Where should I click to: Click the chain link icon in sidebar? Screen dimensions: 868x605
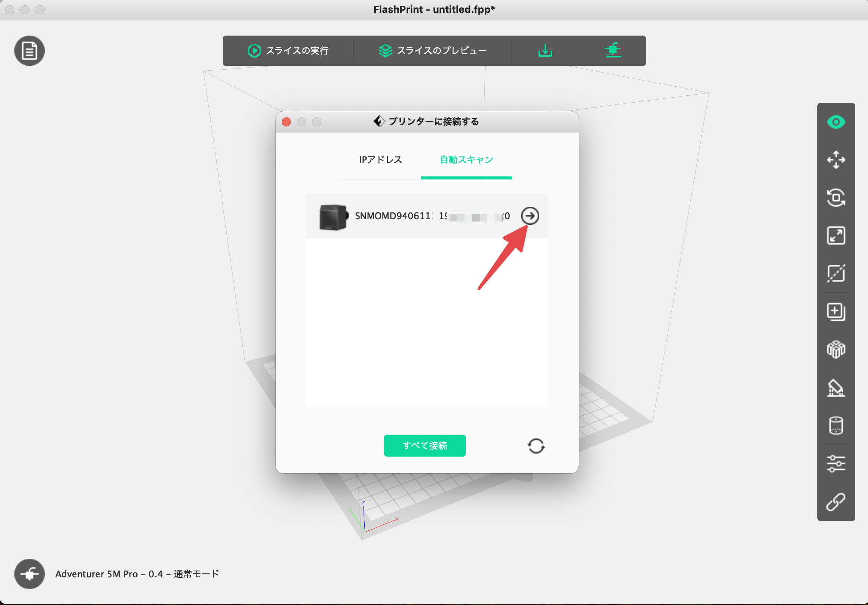tap(836, 502)
